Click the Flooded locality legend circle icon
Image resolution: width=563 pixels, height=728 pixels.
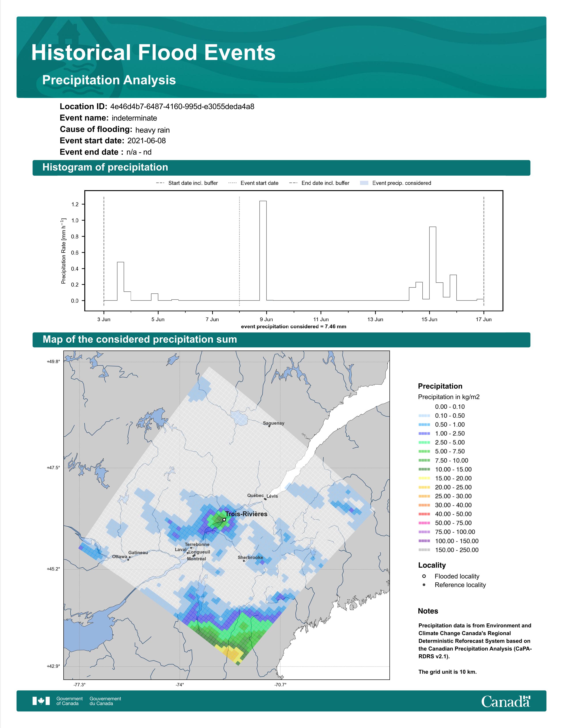pyautogui.click(x=424, y=576)
